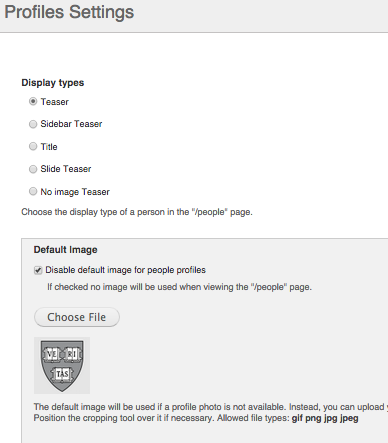Click the Profiles Settings page heading
This screenshot has height=443, width=388.
pyautogui.click(x=69, y=12)
